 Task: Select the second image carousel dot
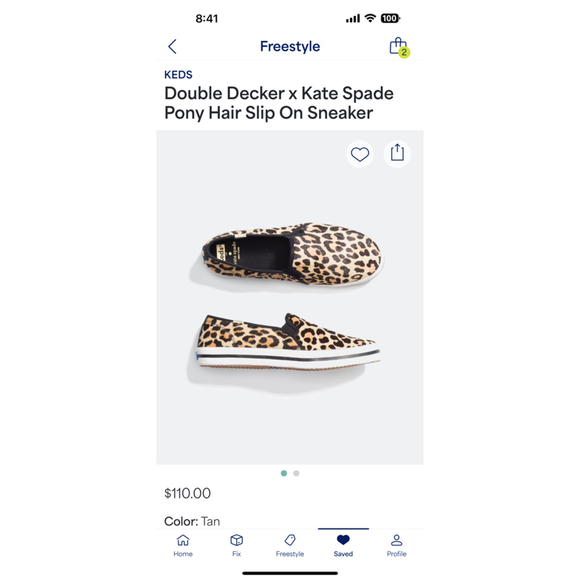coord(296,473)
